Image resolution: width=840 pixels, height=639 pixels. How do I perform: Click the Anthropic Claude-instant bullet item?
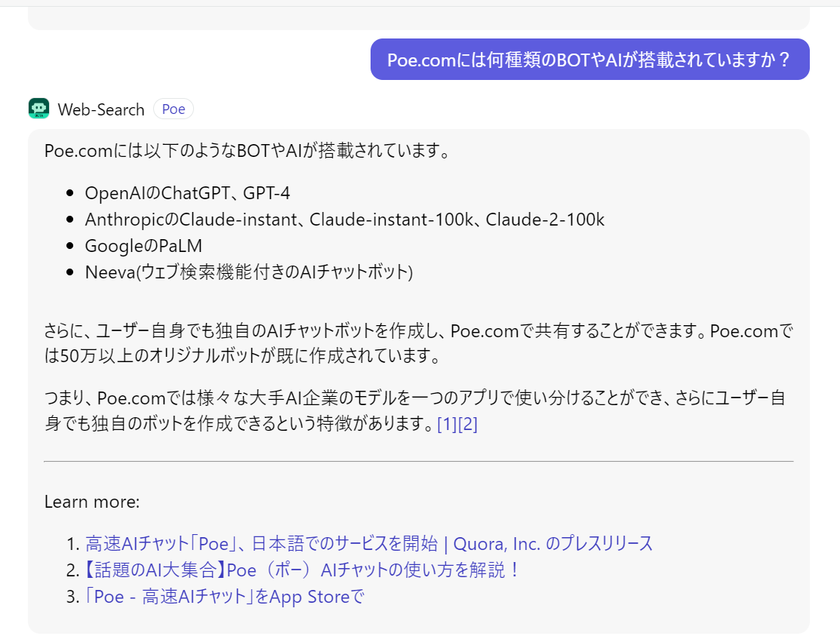tap(344, 220)
